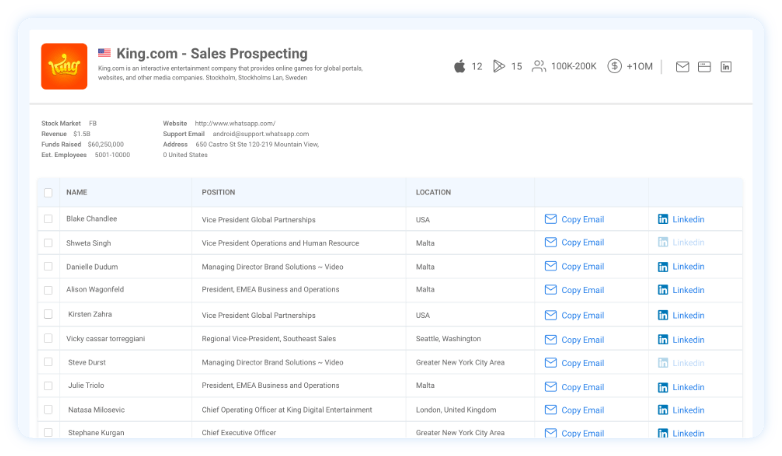The height and width of the screenshot is (456, 782).
Task: Click the employees count people icon
Action: pos(539,66)
